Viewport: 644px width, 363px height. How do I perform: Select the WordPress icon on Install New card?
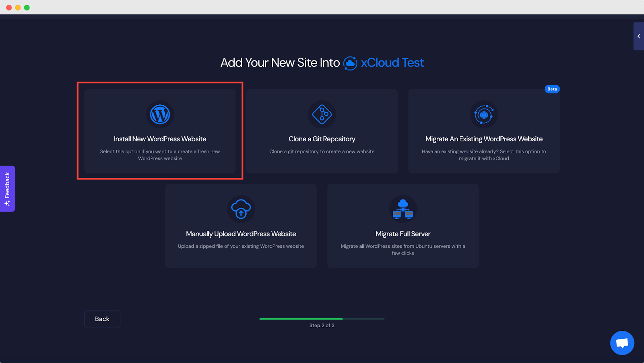tap(160, 114)
